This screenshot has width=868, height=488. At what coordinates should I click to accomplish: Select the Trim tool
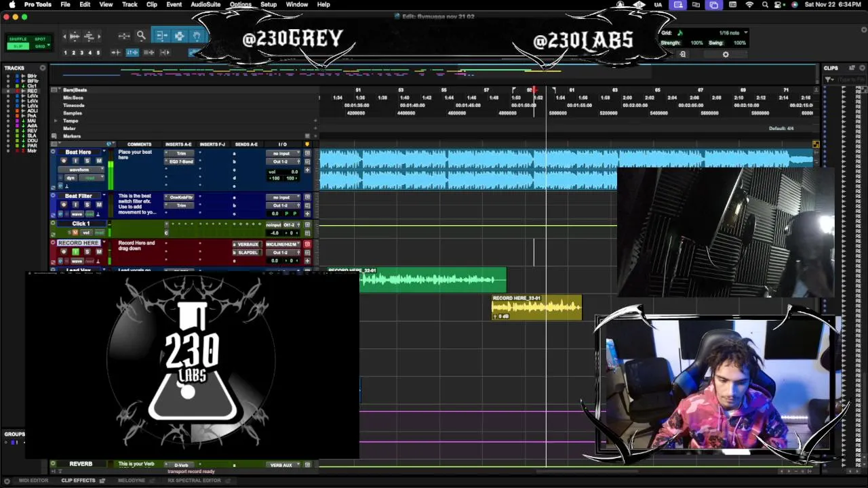(162, 36)
